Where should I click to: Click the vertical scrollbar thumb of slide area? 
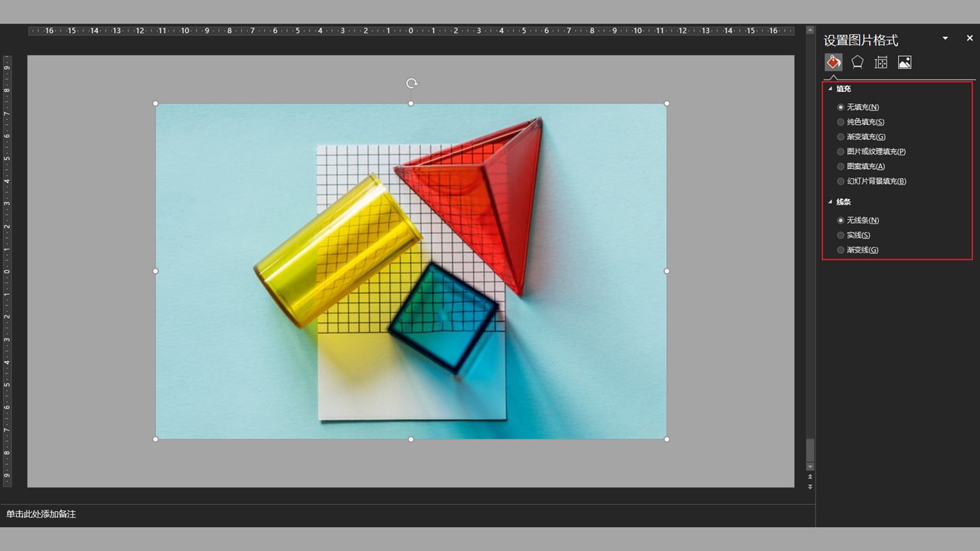point(810,449)
